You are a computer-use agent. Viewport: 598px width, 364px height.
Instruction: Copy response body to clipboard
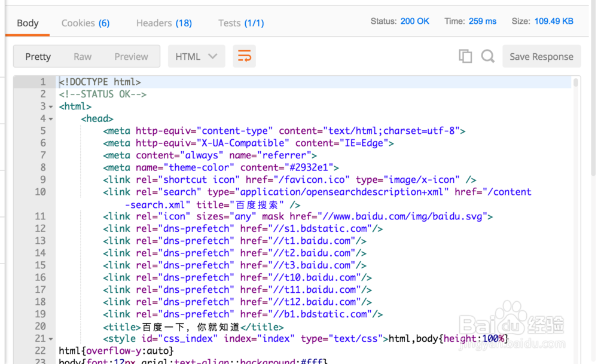click(x=465, y=56)
